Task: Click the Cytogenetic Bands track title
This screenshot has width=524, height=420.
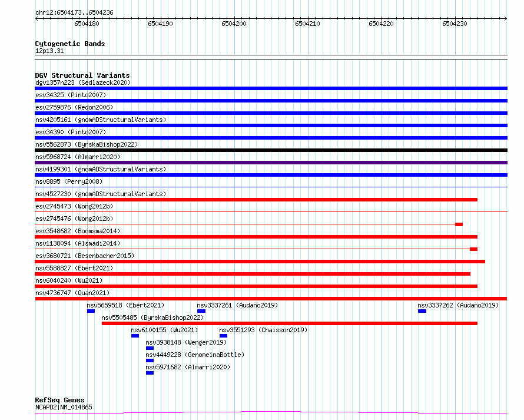Action: click(x=70, y=44)
